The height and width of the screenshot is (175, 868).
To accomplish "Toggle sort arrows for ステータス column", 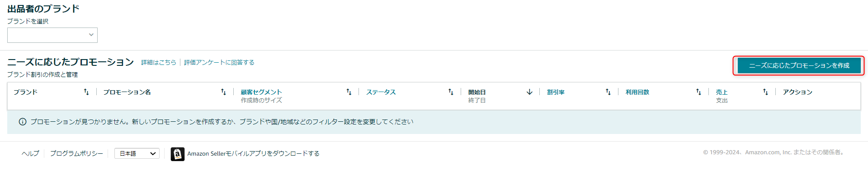I will tap(451, 92).
